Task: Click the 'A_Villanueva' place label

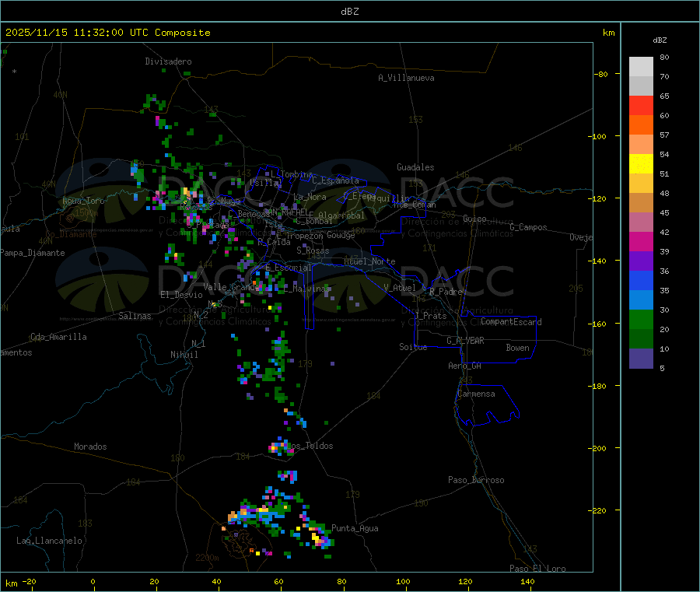Action: (x=406, y=78)
